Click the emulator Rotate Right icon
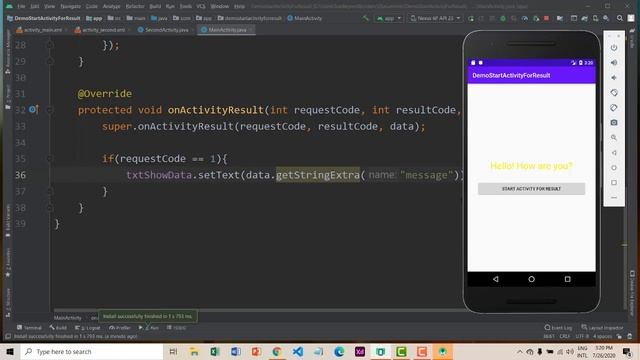The height and width of the screenshot is (360, 640). click(614, 108)
